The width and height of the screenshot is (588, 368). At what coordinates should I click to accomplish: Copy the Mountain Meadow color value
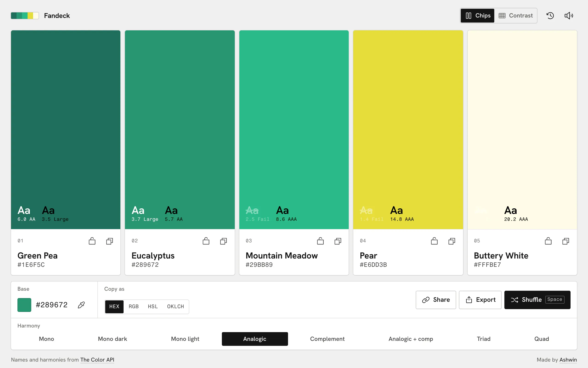click(x=338, y=241)
